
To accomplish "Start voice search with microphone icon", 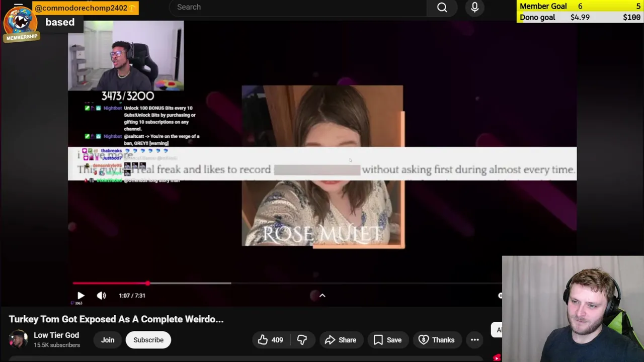I will click(474, 7).
